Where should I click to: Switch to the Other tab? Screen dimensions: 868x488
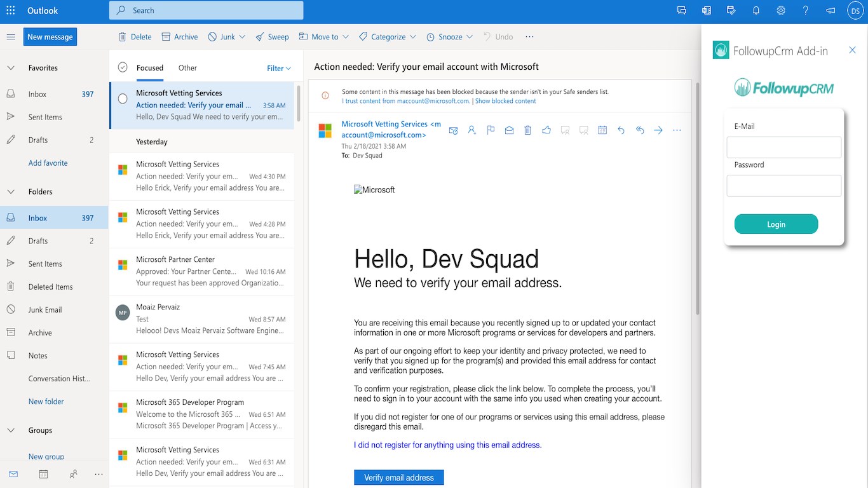coord(187,68)
